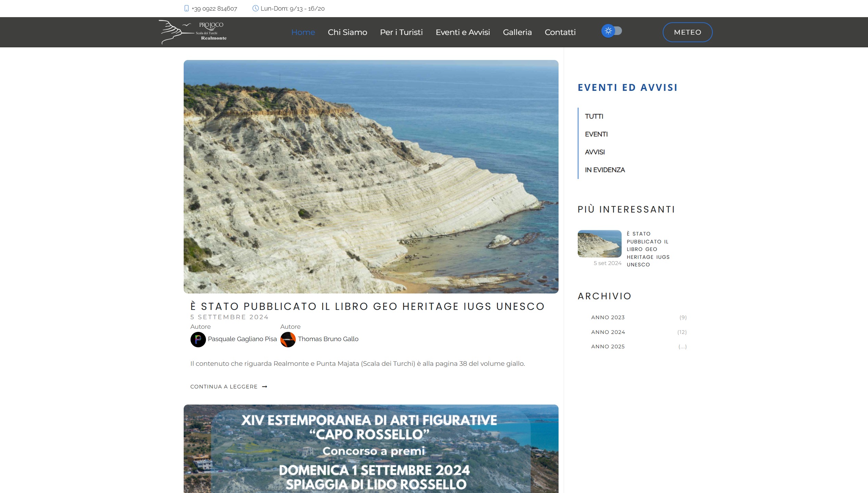Screen dimensions: 868x493
Task: Click the phone icon in top bar
Action: 186,8
